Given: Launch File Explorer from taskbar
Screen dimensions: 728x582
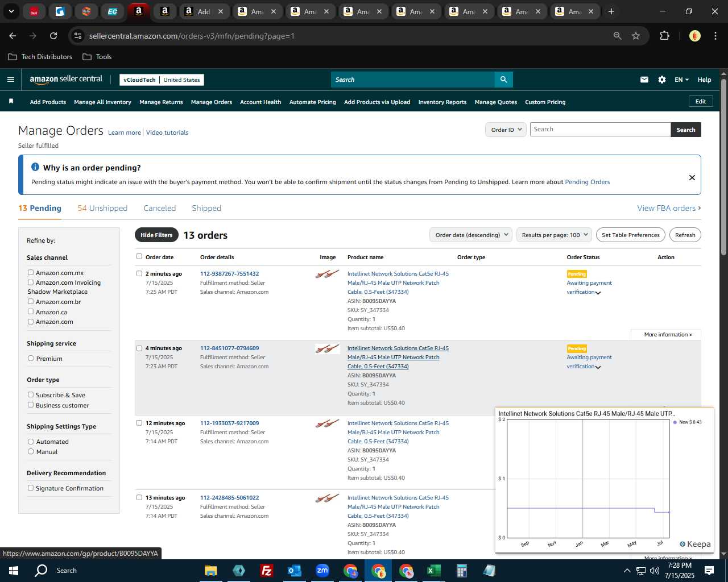Looking at the screenshot, I should click(x=211, y=571).
